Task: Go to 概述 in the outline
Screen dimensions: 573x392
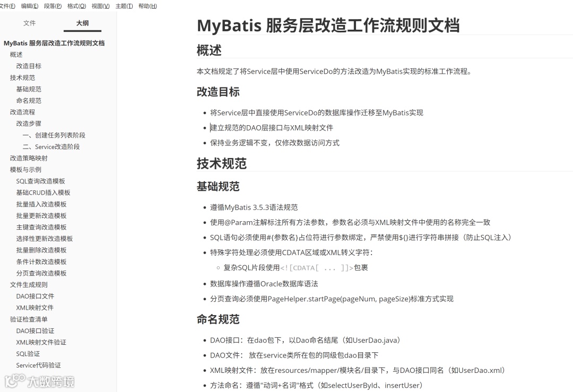Action: click(x=16, y=55)
